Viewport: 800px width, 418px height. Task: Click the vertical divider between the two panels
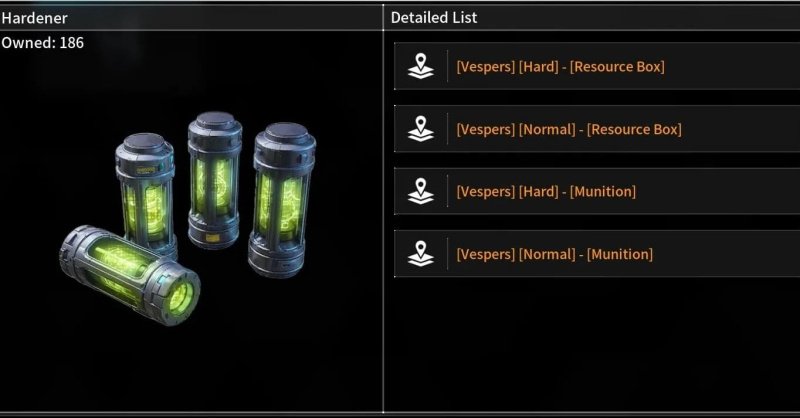(x=383, y=209)
